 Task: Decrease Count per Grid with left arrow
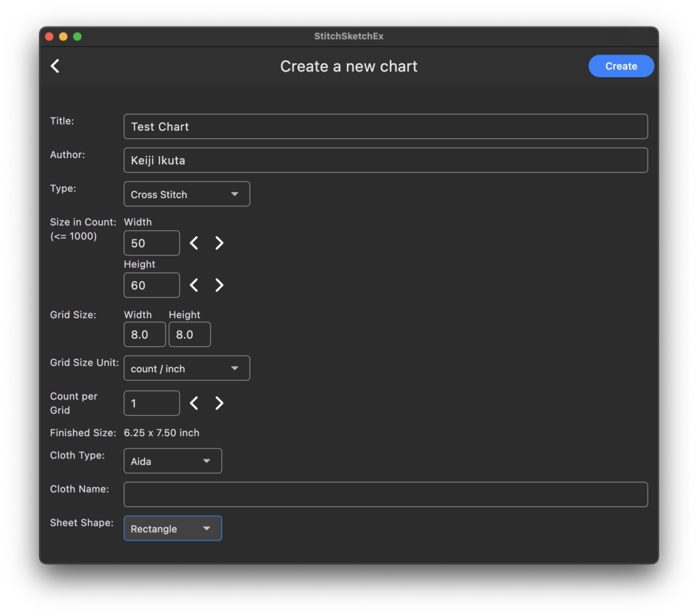pos(194,403)
